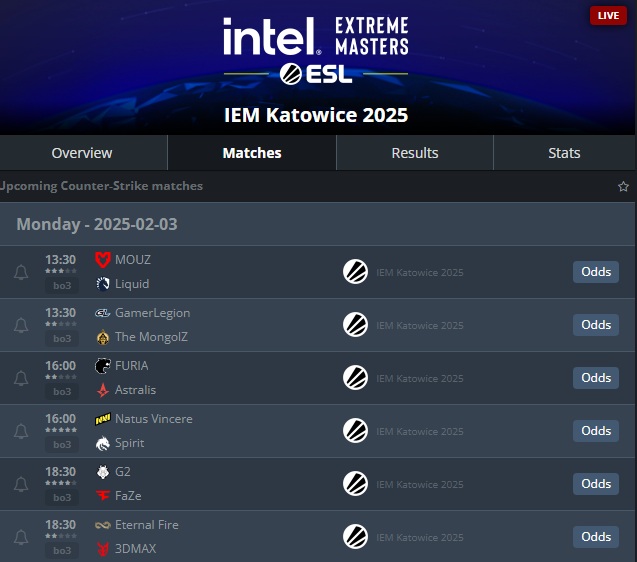Click ESL event icon in MOUZ row
The height and width of the screenshot is (562, 637).
pyautogui.click(x=355, y=272)
